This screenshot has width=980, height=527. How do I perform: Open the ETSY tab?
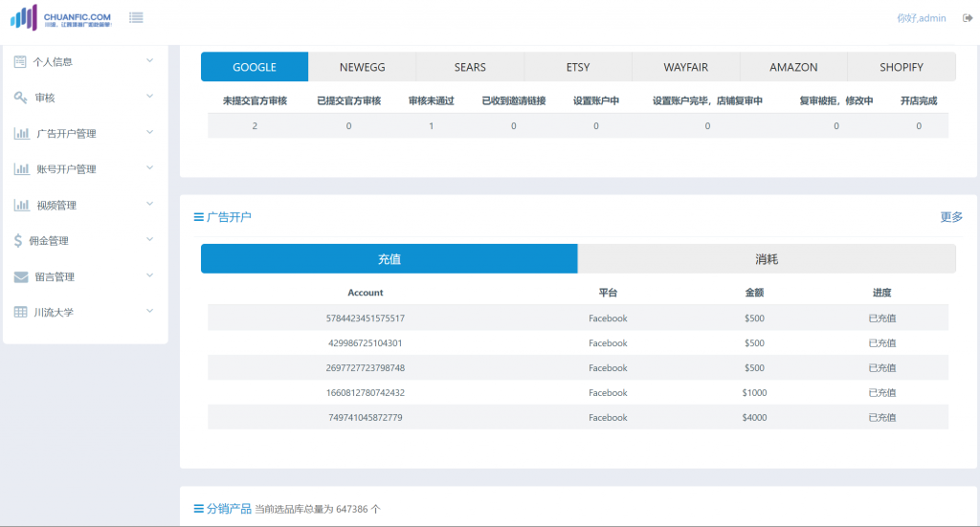(578, 67)
